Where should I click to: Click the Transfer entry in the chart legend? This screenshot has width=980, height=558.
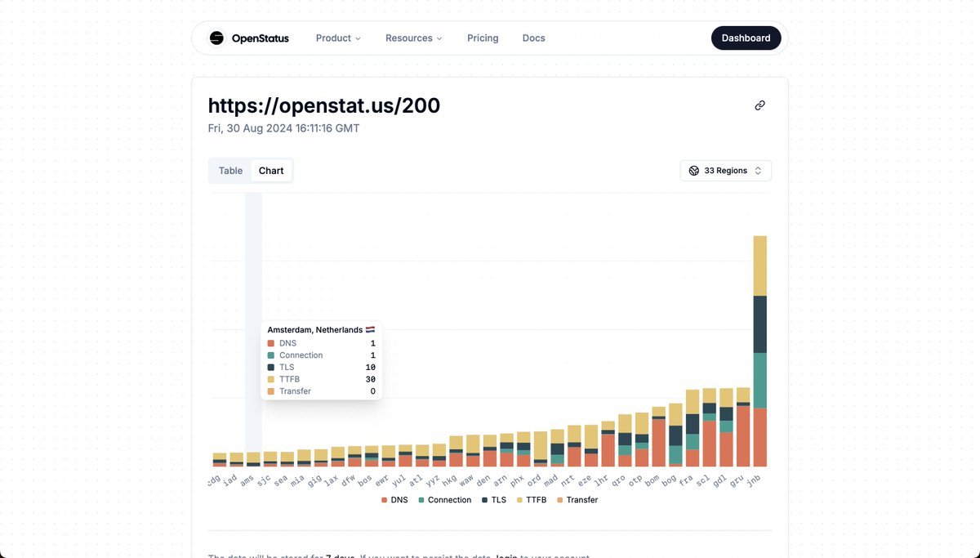pyautogui.click(x=577, y=500)
